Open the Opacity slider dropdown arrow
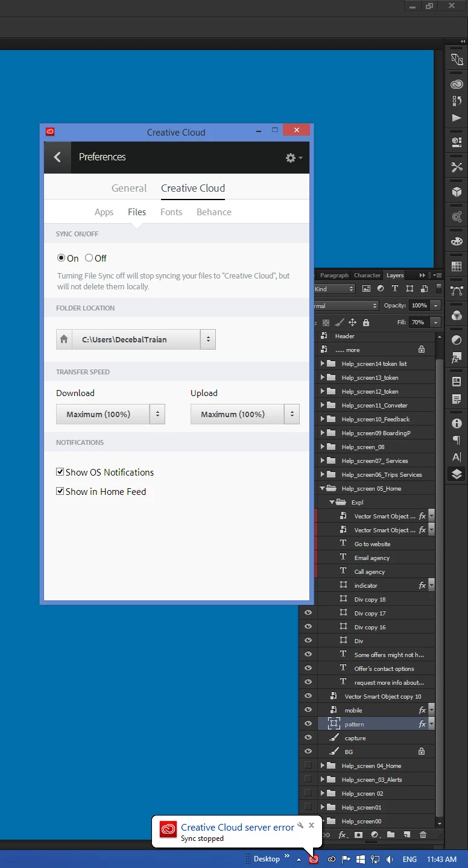468x868 pixels. pos(436,306)
